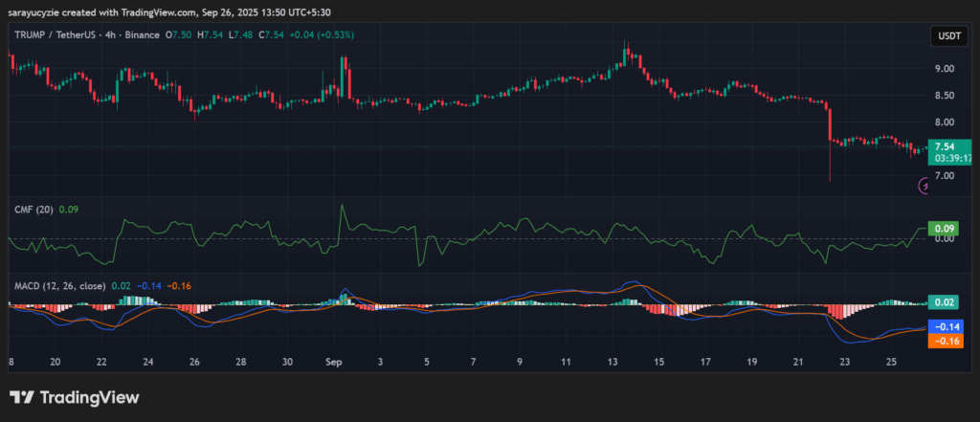Screen dimensions: 980x422
Task: Click the Sep label on the time axis
Action: coord(334,363)
